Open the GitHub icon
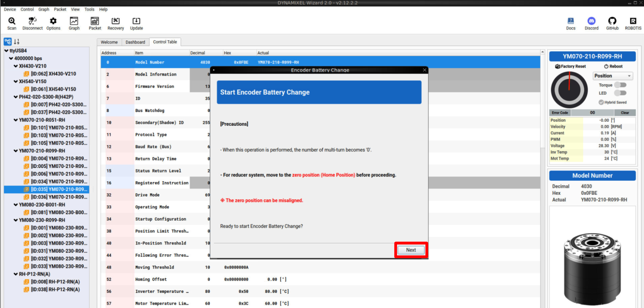 [x=612, y=21]
